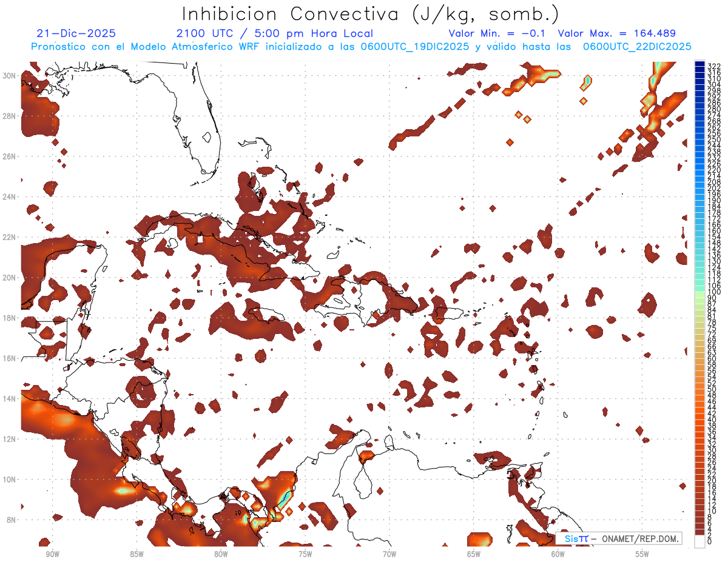This screenshot has height=562, width=728.
Task: Click the 24N latitude label
Action: [x=8, y=197]
